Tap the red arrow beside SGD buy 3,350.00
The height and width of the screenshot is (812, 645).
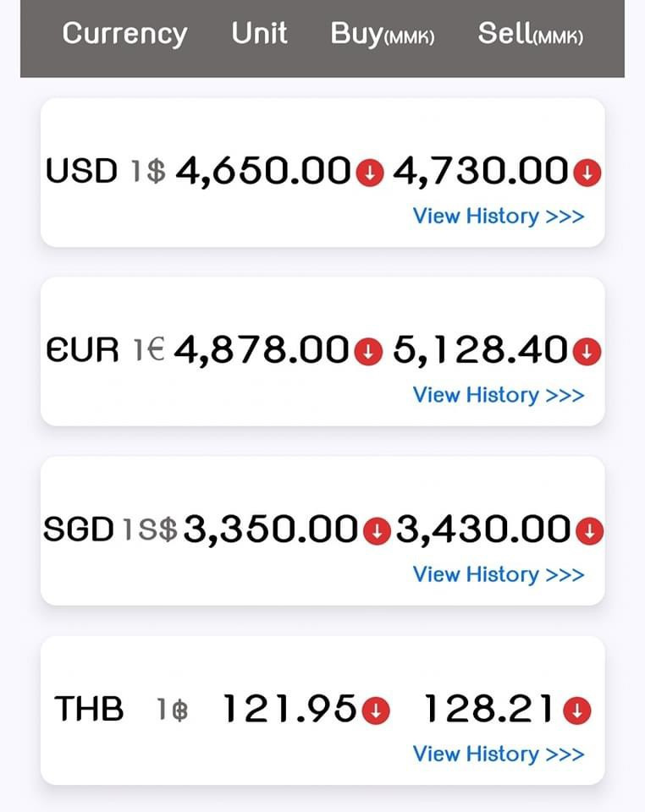point(375,531)
